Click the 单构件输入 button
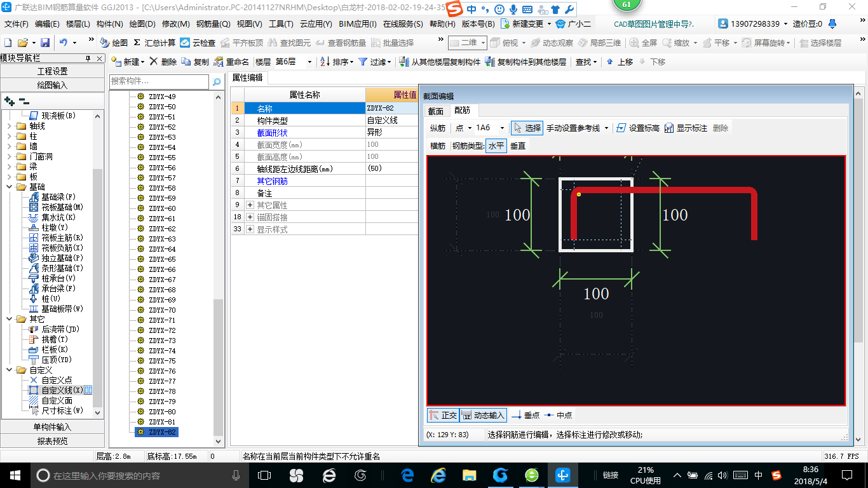 tap(52, 427)
